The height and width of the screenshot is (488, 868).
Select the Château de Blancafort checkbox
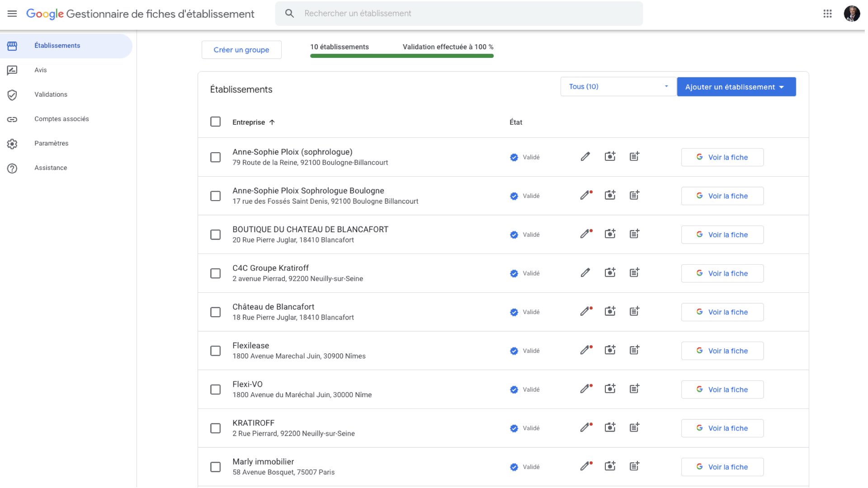[216, 312]
